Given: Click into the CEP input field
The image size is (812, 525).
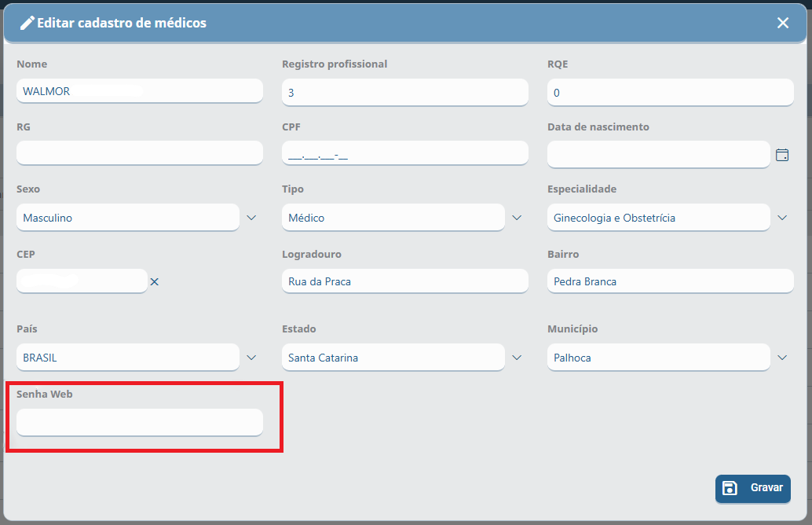Looking at the screenshot, I should coord(82,281).
